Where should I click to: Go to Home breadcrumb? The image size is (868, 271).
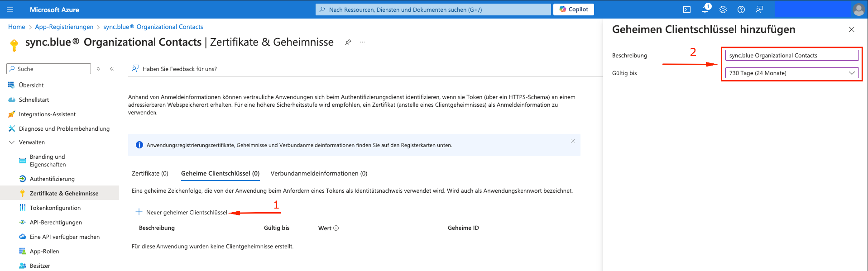[x=17, y=27]
